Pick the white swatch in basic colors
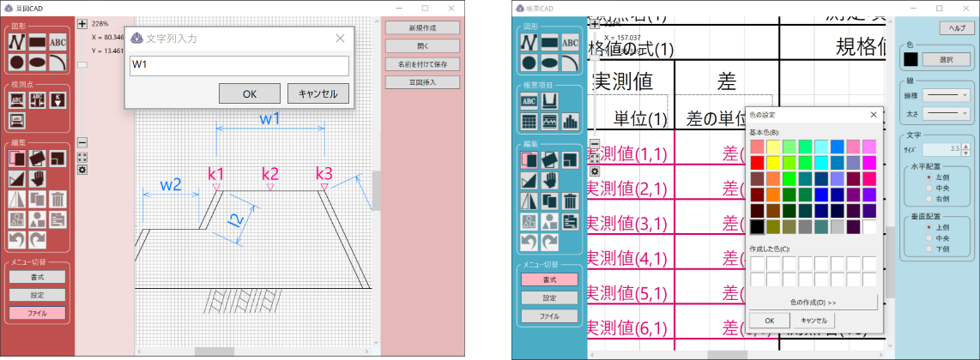This screenshot has width=980, height=360. coord(869,227)
